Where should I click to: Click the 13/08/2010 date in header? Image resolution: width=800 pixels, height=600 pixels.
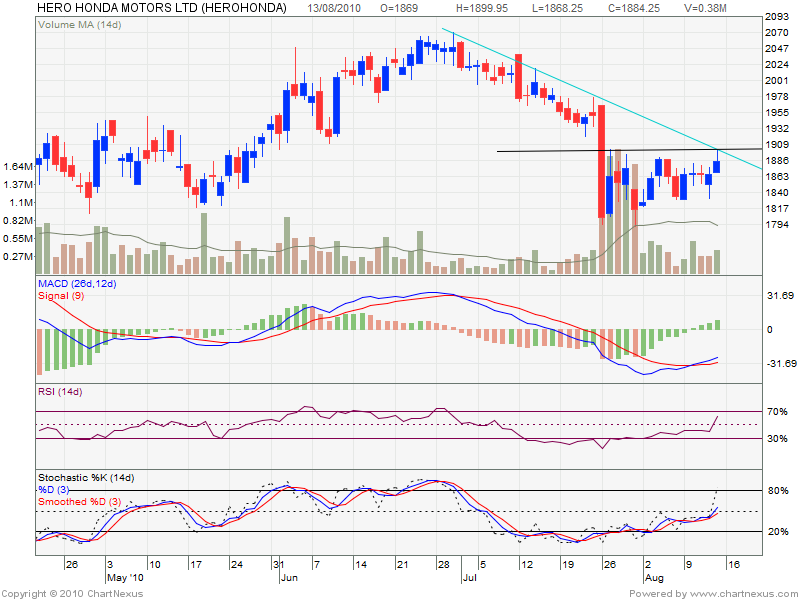click(336, 8)
